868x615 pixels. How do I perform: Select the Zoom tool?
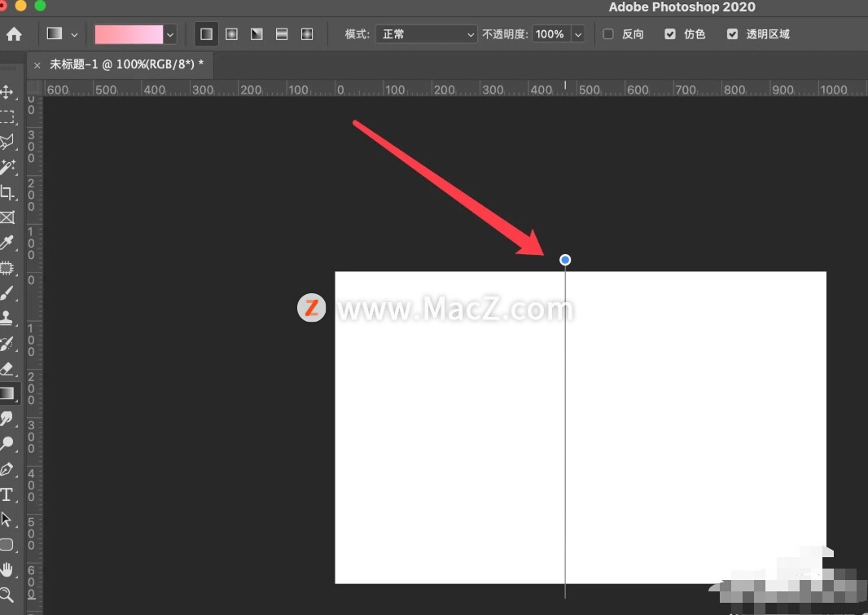pyautogui.click(x=7, y=595)
